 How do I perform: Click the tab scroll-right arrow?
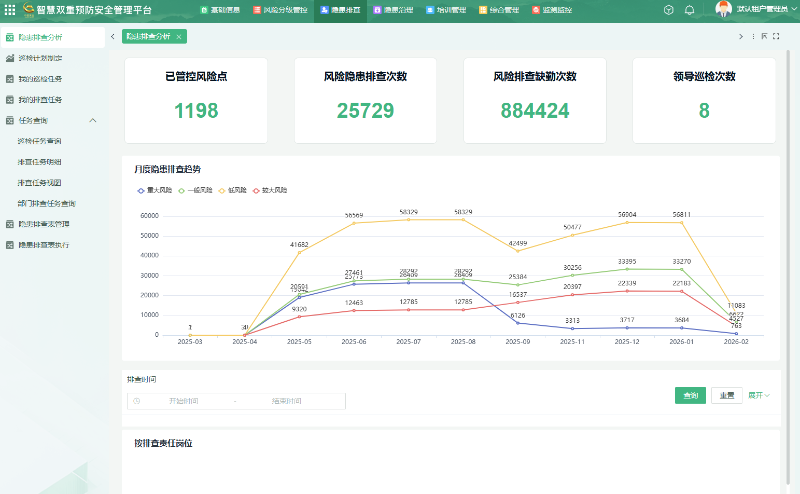(x=741, y=36)
